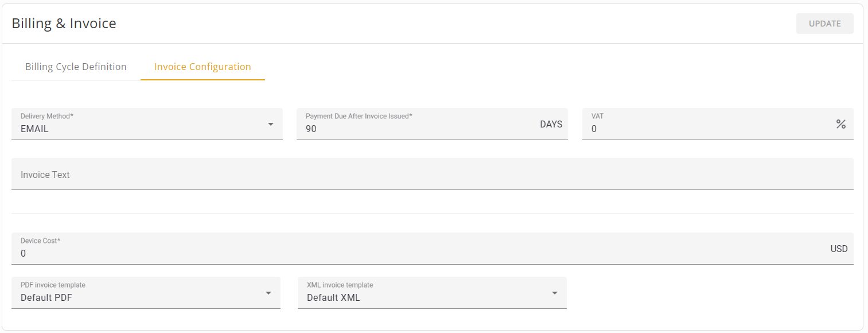Open the dropdown showing Default XML
Screen dimensions: 868x333
[425, 297]
